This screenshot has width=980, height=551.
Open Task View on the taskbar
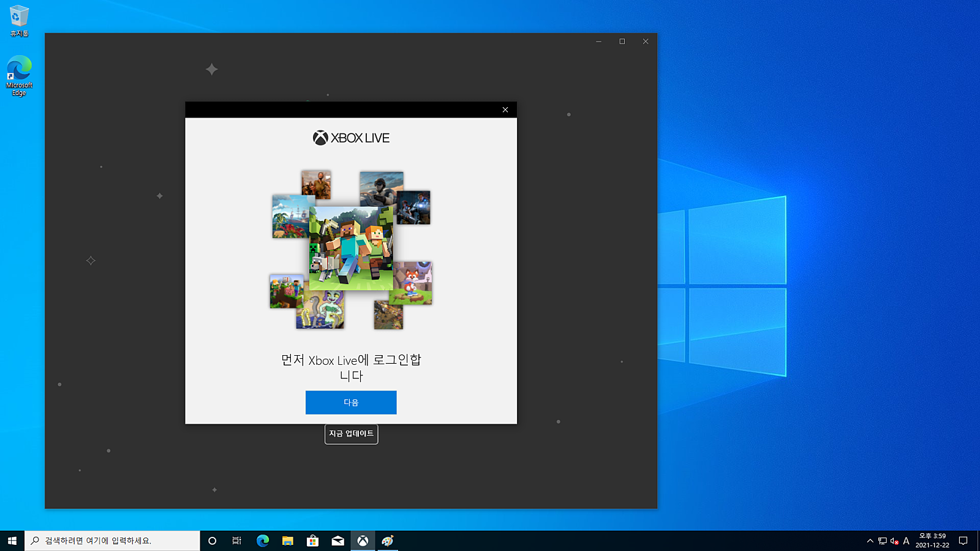click(237, 541)
